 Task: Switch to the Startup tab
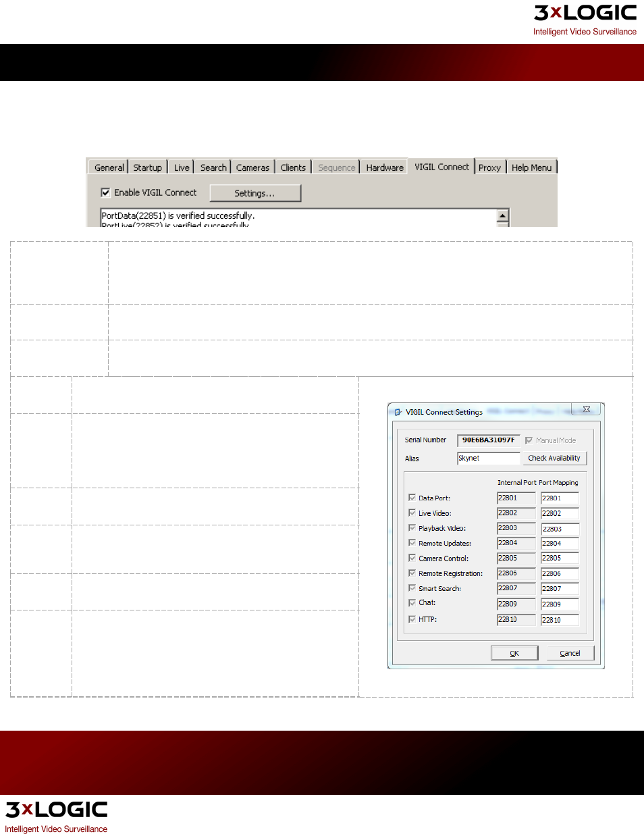point(147,167)
